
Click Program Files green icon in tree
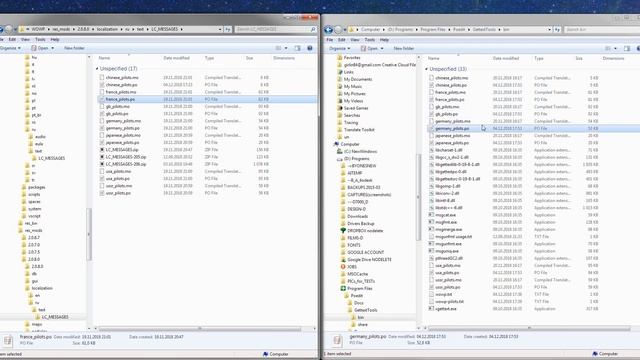pos(343,288)
